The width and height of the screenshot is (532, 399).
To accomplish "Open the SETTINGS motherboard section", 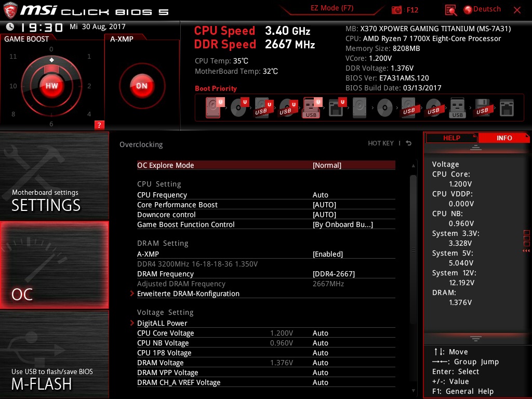I will pyautogui.click(x=54, y=176).
